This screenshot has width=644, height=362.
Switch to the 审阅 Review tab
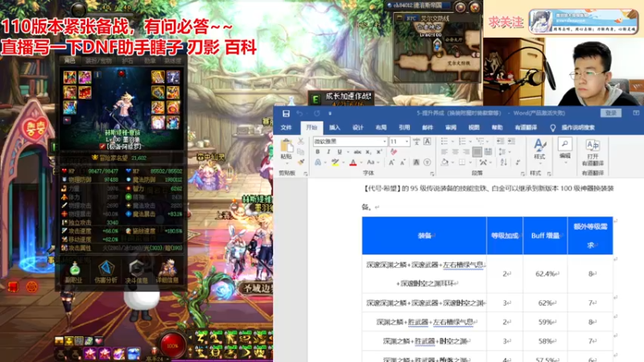click(x=451, y=128)
